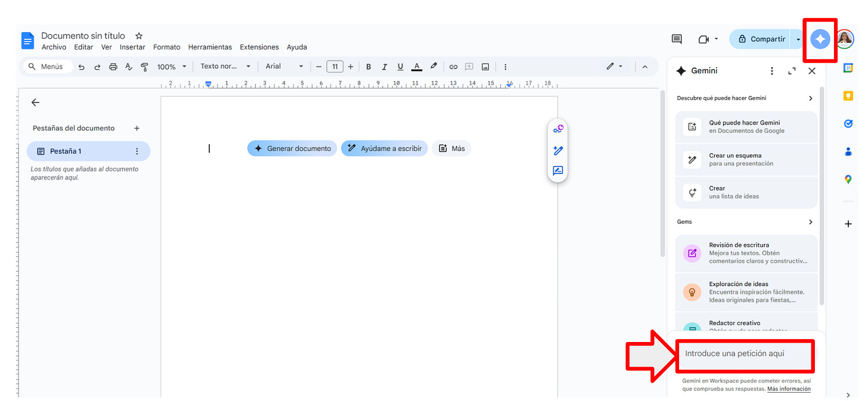Open the Más información link

[789, 389]
